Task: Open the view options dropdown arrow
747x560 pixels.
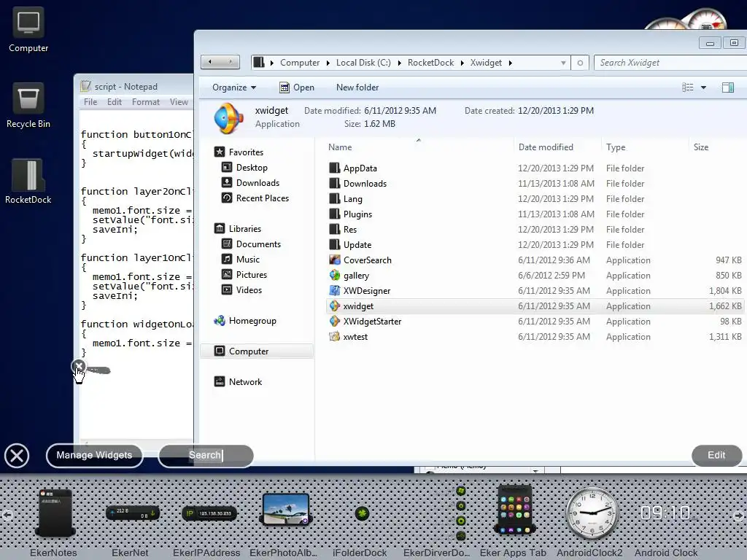Action: tap(704, 87)
